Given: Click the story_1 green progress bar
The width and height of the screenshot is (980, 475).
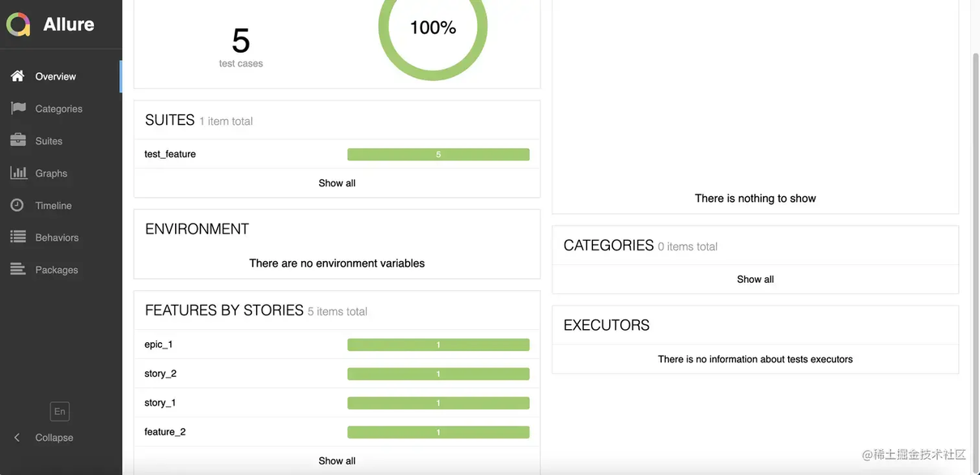Looking at the screenshot, I should coord(438,403).
